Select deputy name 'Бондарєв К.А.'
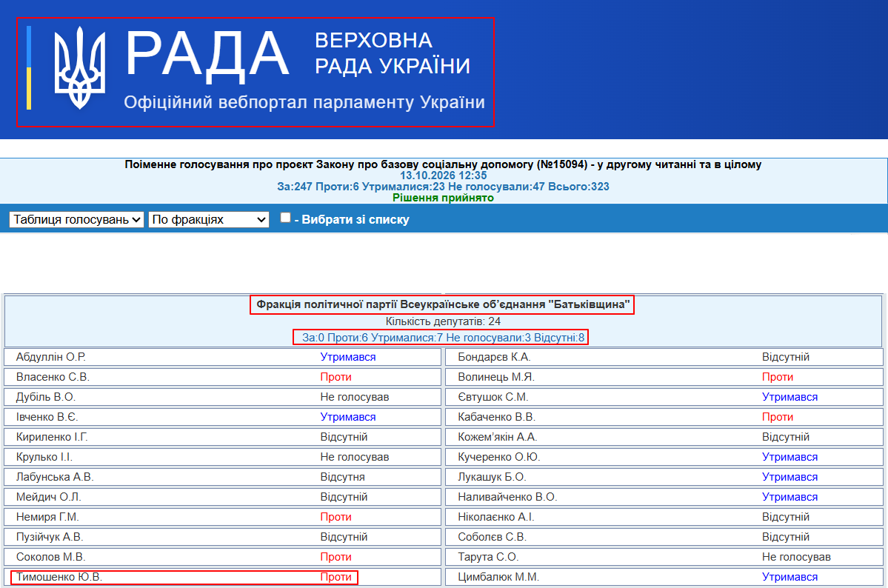 pyautogui.click(x=495, y=357)
